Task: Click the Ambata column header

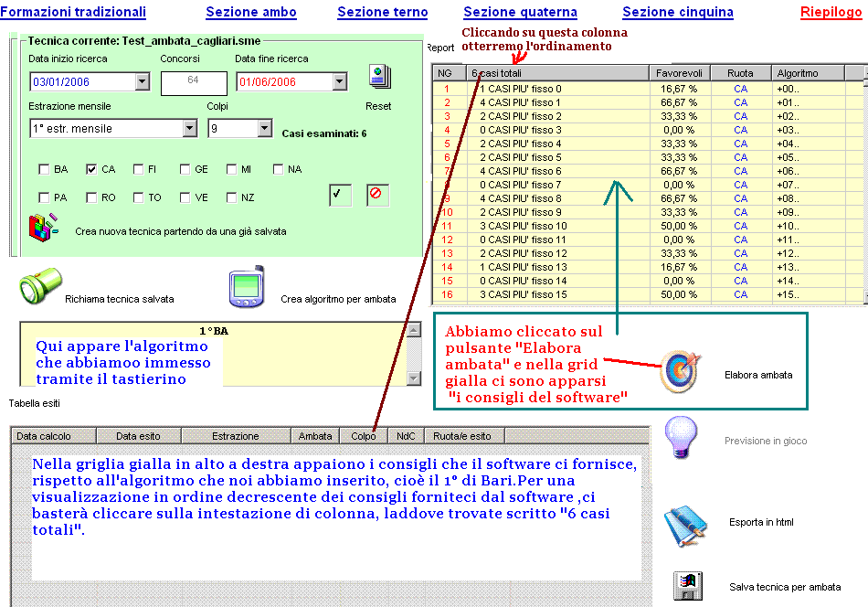Action: pos(315,436)
